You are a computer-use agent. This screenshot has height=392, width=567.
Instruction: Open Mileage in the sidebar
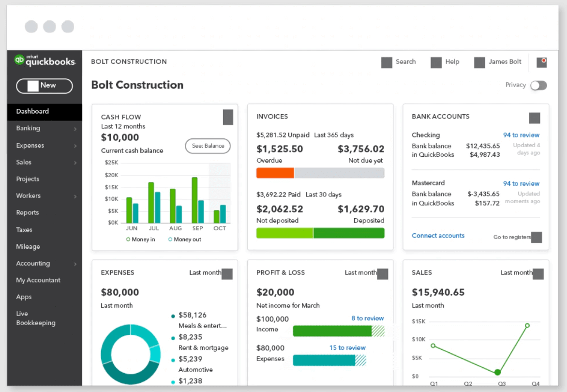28,247
